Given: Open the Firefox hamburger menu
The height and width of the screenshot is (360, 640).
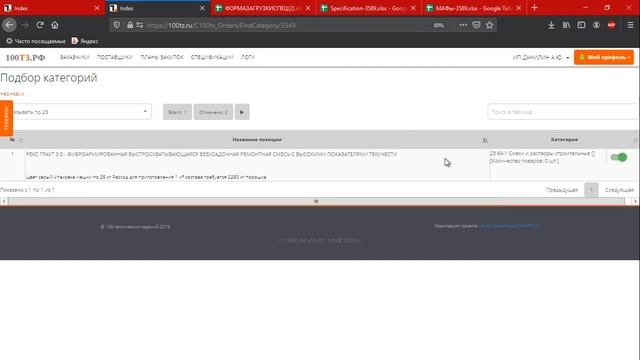Looking at the screenshot, I should tap(631, 25).
